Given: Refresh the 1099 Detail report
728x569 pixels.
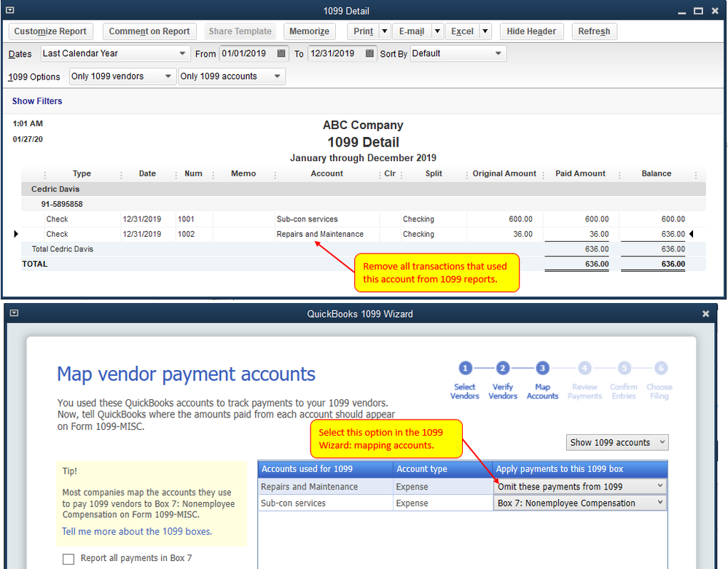Looking at the screenshot, I should click(594, 31).
